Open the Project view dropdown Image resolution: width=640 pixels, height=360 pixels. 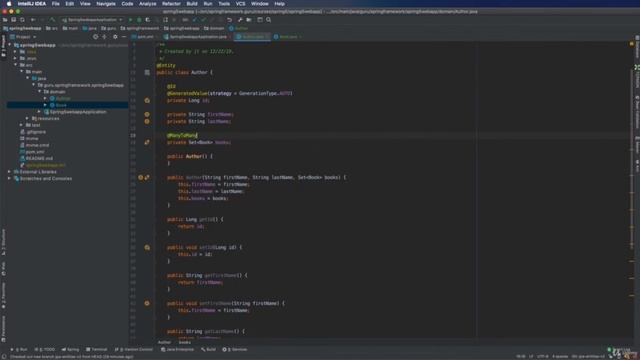coord(23,37)
